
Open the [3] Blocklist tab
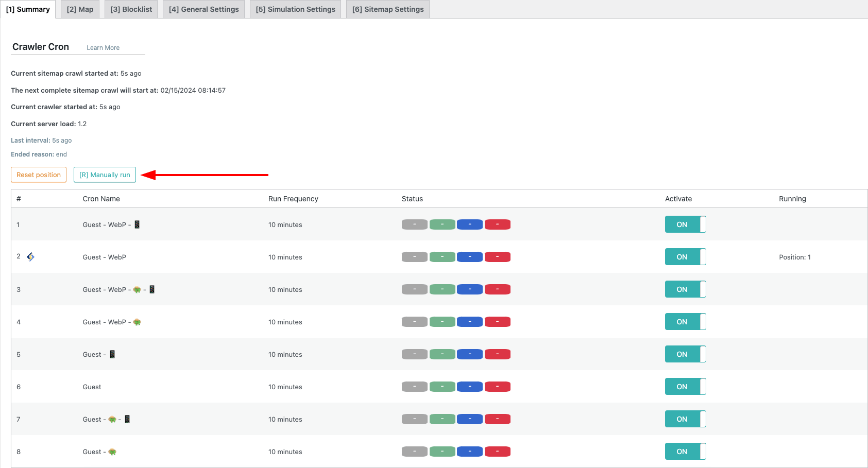tap(131, 9)
